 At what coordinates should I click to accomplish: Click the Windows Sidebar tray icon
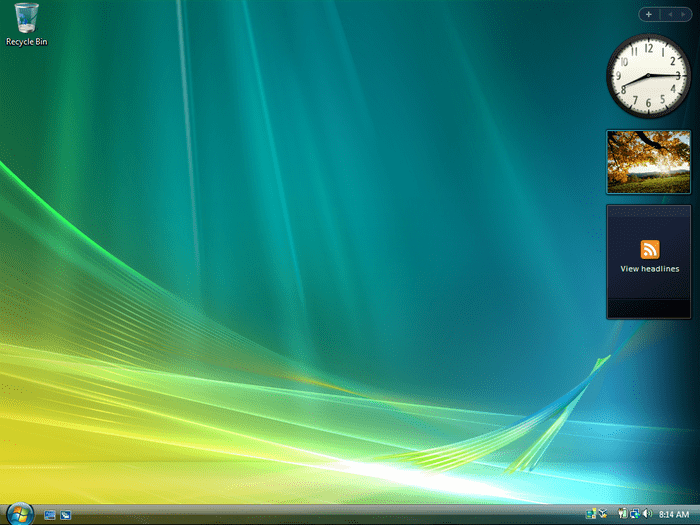591,514
